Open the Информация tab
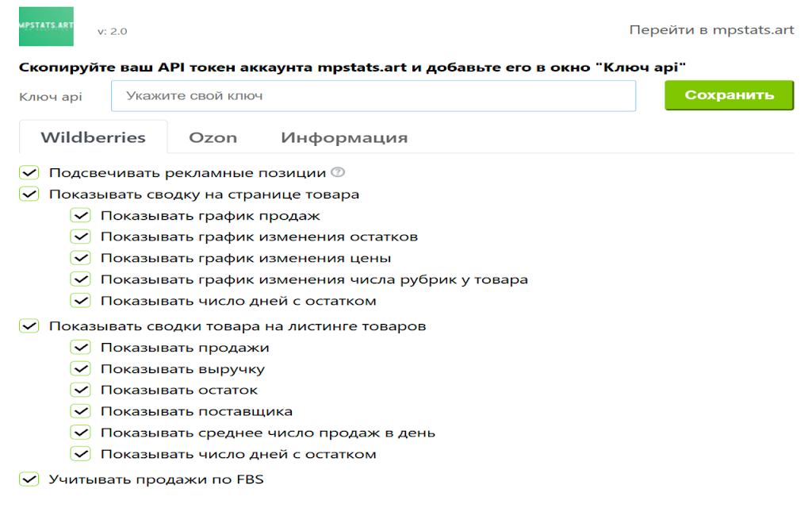Image resolution: width=812 pixels, height=508 pixels. click(344, 138)
